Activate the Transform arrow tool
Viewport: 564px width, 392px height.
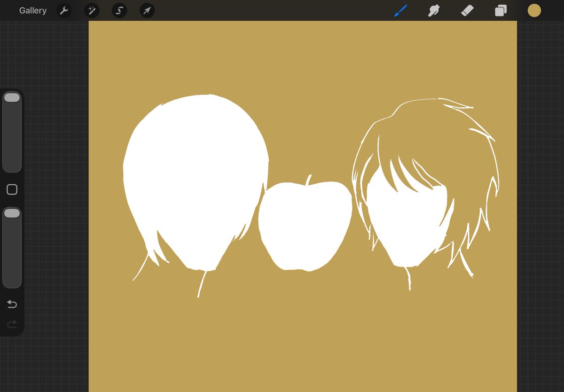[147, 10]
